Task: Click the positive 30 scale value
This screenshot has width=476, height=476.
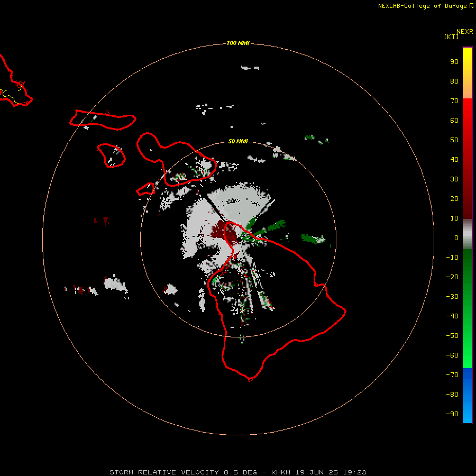Action: (454, 179)
